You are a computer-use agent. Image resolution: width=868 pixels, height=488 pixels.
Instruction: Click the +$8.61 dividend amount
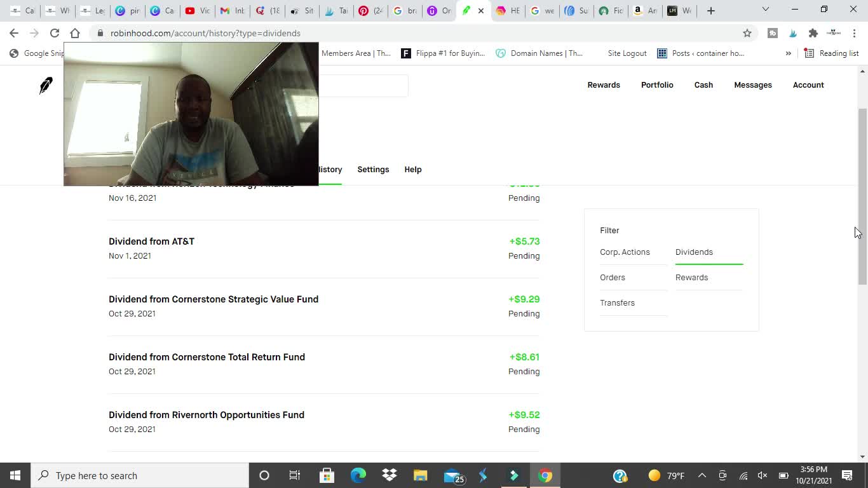[x=524, y=357]
